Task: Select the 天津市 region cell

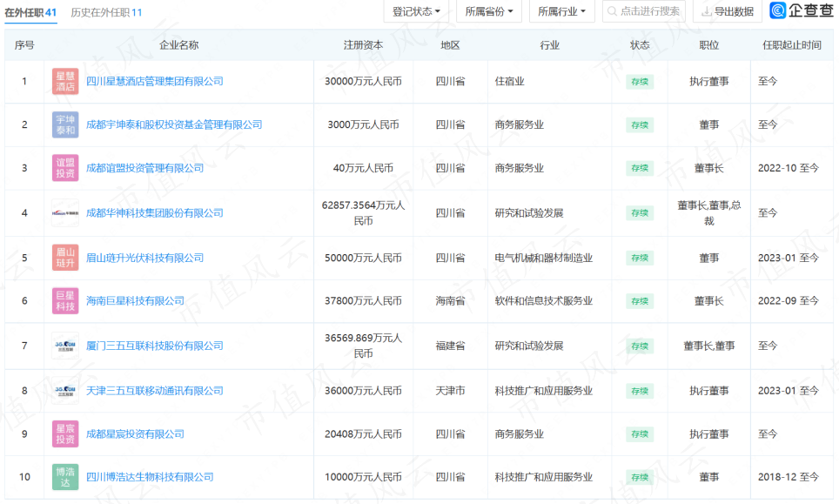Action: pos(450,391)
